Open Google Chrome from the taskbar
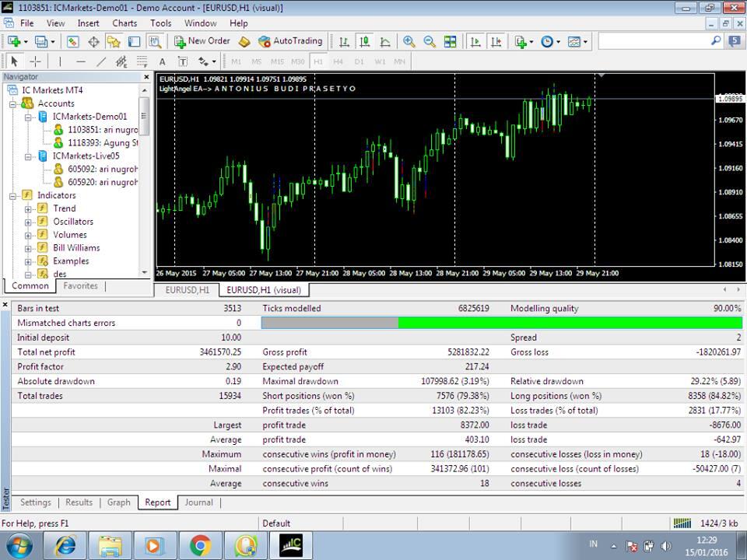 point(200,545)
